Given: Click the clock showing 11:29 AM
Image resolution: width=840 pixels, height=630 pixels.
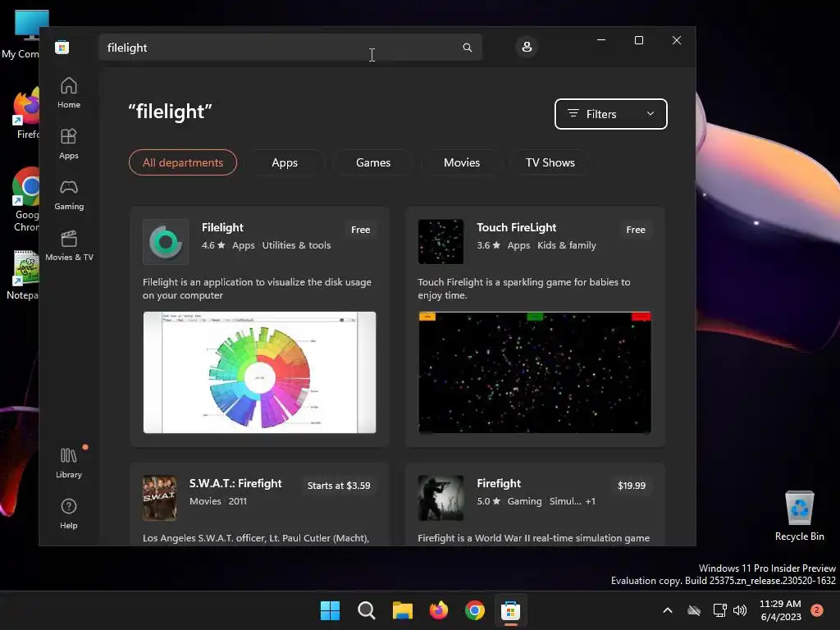Looking at the screenshot, I should [780, 610].
